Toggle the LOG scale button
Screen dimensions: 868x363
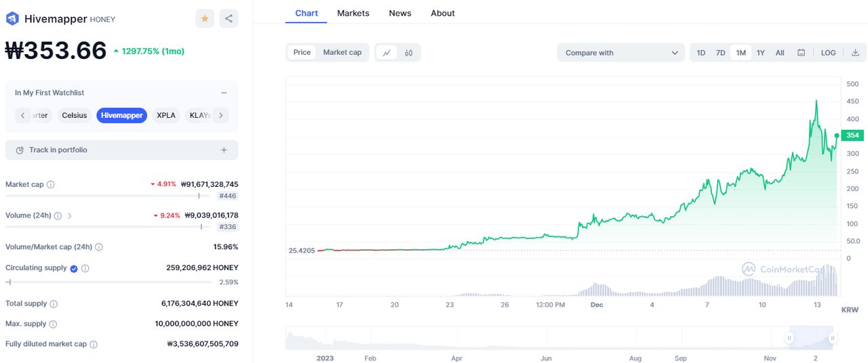pyautogui.click(x=828, y=53)
